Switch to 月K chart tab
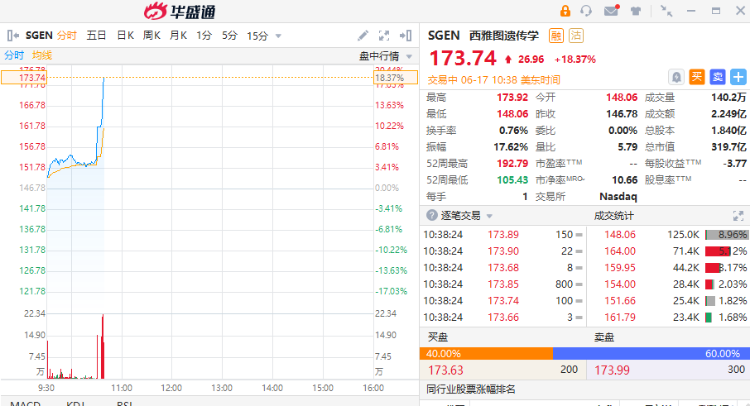The width and height of the screenshot is (750, 406). coord(178,35)
